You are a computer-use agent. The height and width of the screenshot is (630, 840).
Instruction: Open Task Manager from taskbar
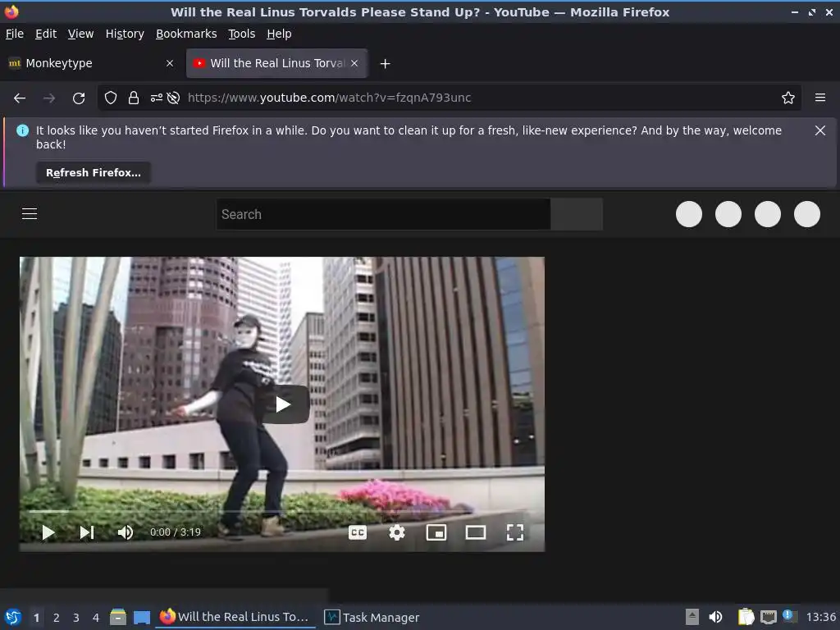coord(372,617)
